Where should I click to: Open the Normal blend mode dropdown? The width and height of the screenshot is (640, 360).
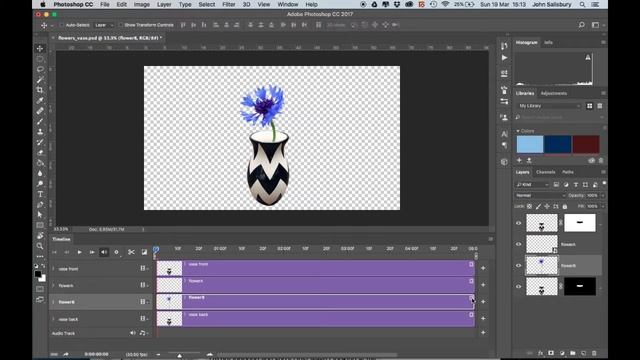540,196
